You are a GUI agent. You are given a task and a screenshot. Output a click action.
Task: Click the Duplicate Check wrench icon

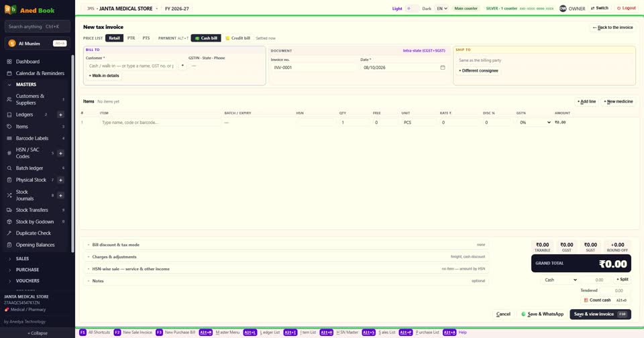pos(9,233)
